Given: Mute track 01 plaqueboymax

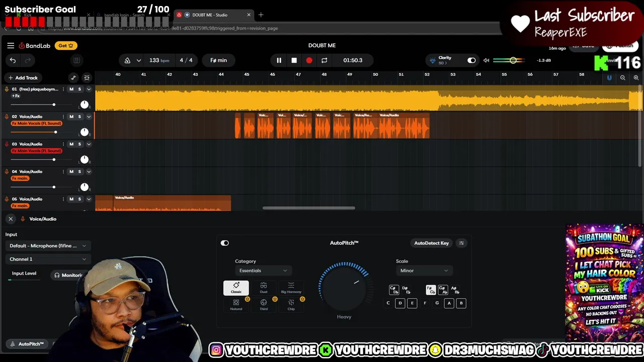Looking at the screenshot, I should pyautogui.click(x=71, y=89).
